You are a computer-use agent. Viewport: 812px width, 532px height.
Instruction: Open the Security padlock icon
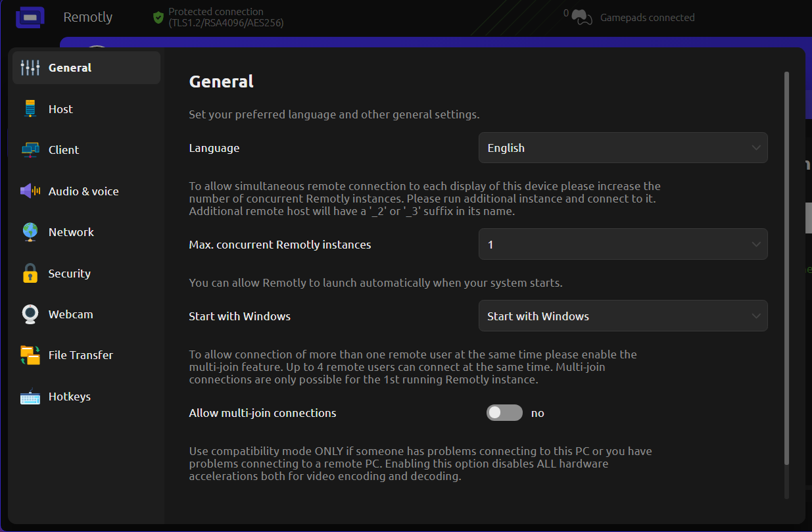[x=30, y=274]
